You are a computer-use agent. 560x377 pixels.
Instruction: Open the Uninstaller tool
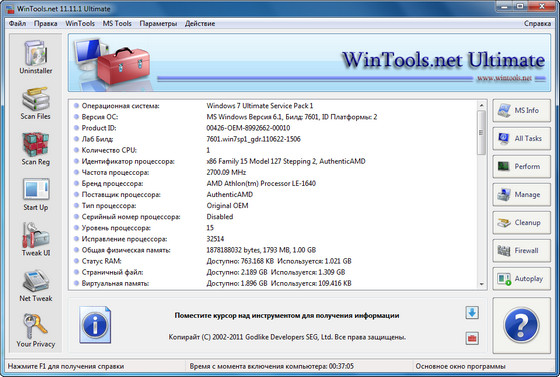pyautogui.click(x=36, y=57)
